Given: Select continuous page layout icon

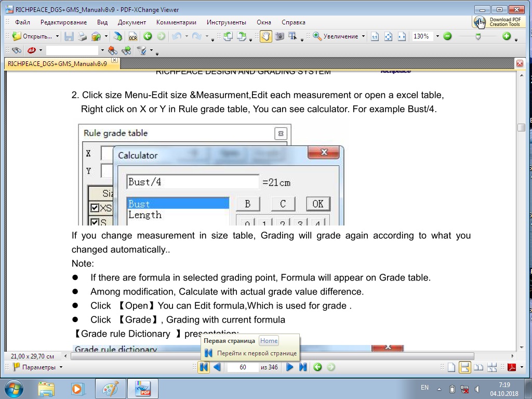Looking at the screenshot, I should point(464,367).
